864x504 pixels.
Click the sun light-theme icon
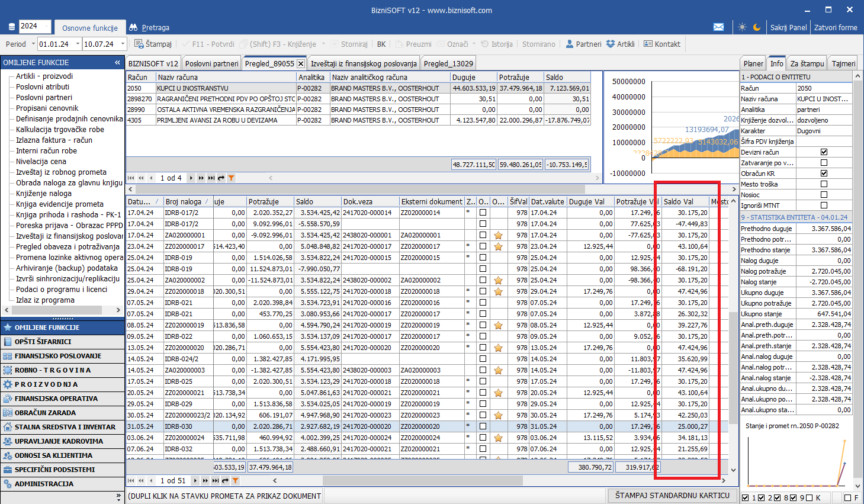[743, 27]
